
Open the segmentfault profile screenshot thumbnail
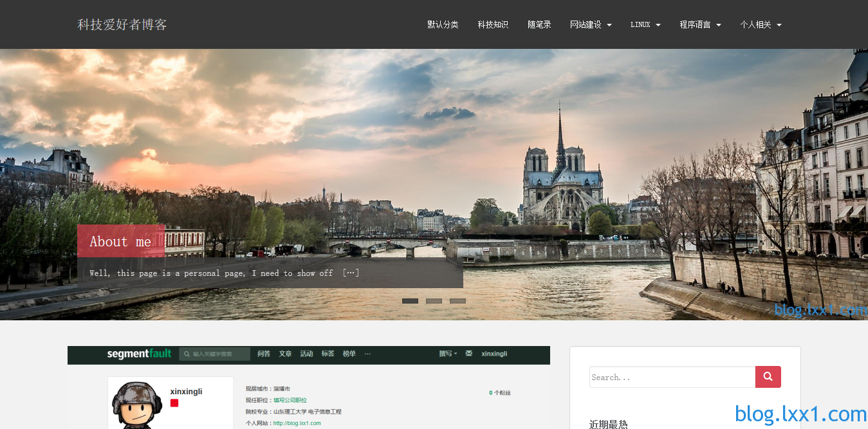pyautogui.click(x=309, y=387)
